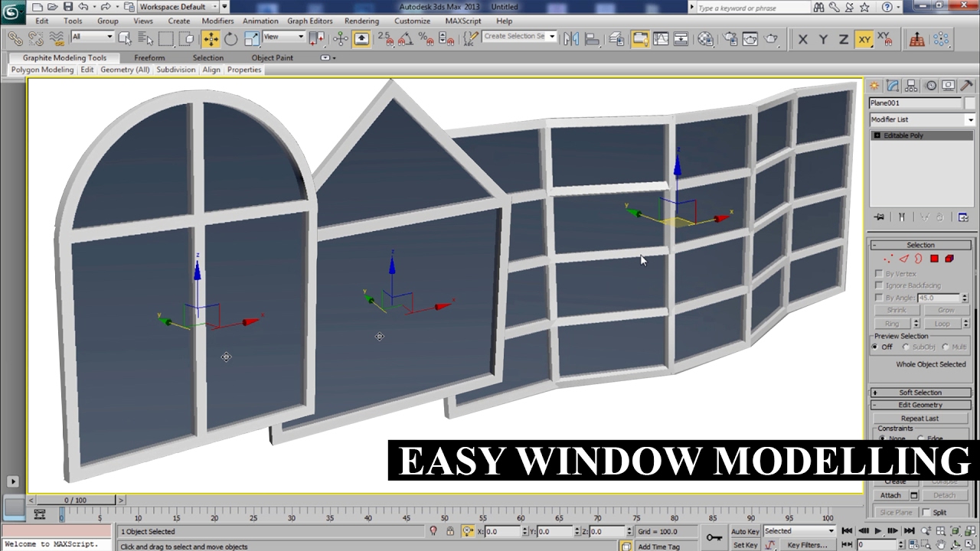This screenshot has height=551, width=980.
Task: Collapse the Edit Geometry rollout
Action: point(920,405)
